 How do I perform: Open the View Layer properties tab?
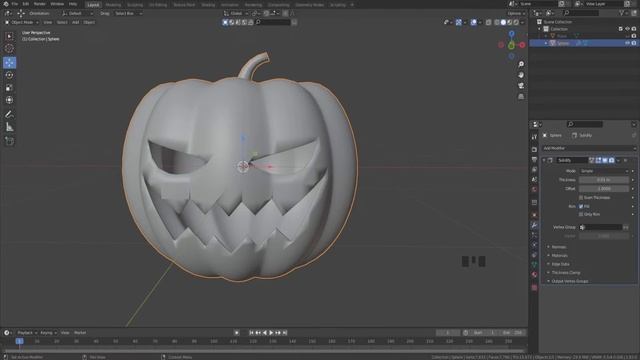pyautogui.click(x=534, y=169)
